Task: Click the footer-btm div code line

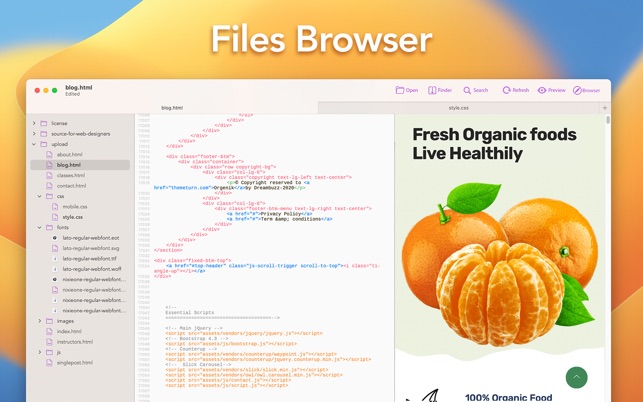Action: (x=200, y=156)
